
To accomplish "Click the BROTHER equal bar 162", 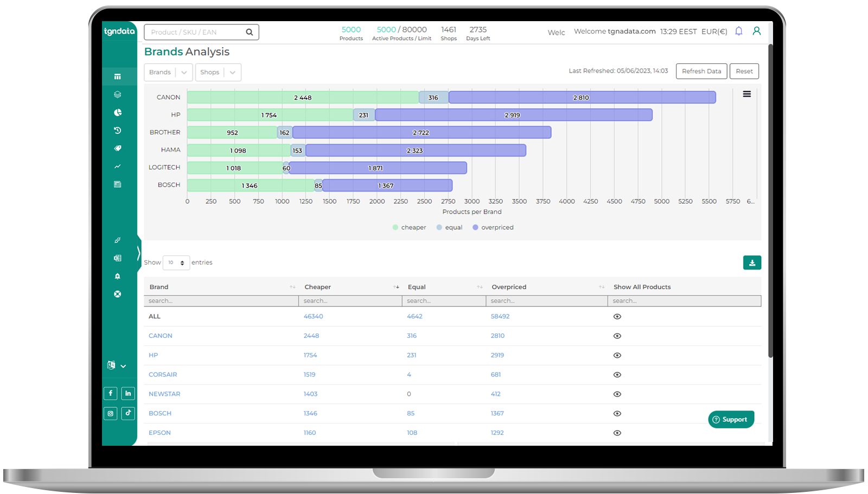I will point(285,132).
